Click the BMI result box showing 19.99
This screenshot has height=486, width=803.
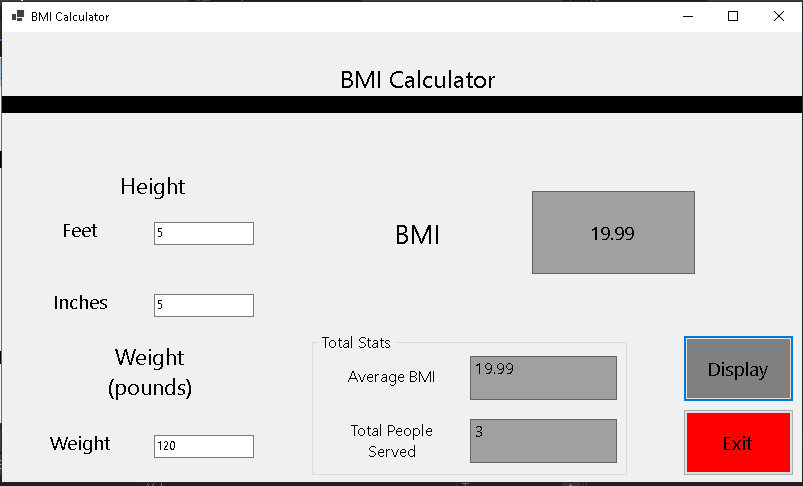point(612,233)
